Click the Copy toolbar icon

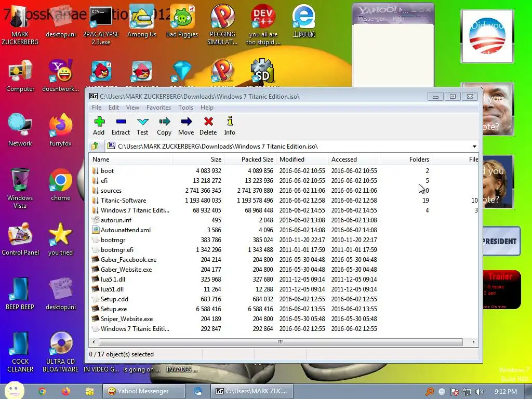164,126
